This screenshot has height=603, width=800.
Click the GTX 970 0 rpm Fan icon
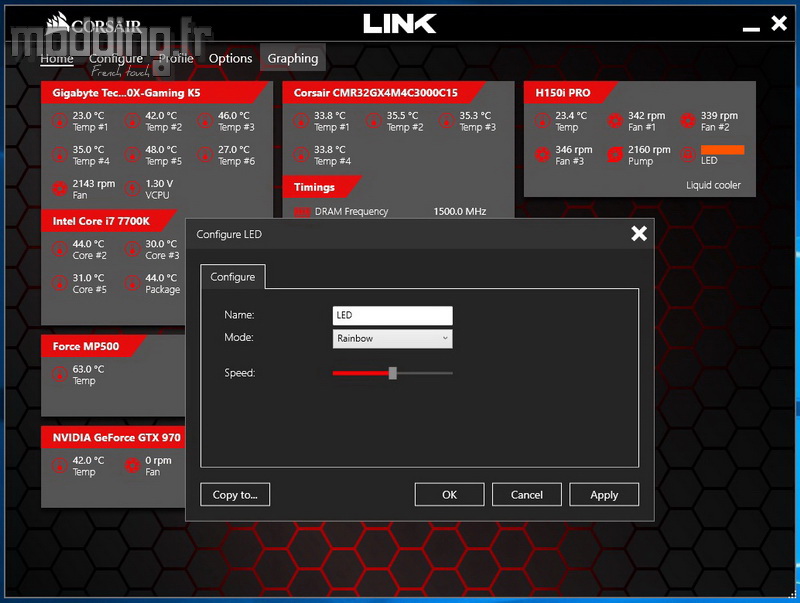coord(133,466)
